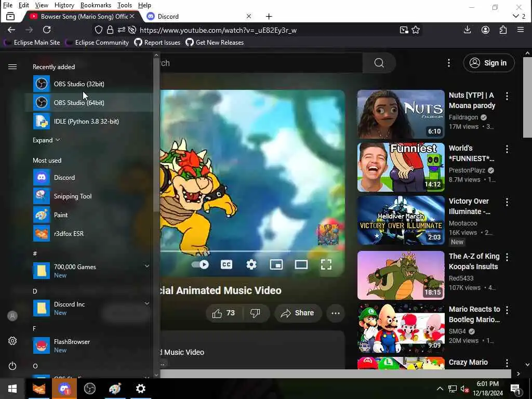Open the browser application hamburger menu
This screenshot has height=399, width=532.
click(521, 30)
